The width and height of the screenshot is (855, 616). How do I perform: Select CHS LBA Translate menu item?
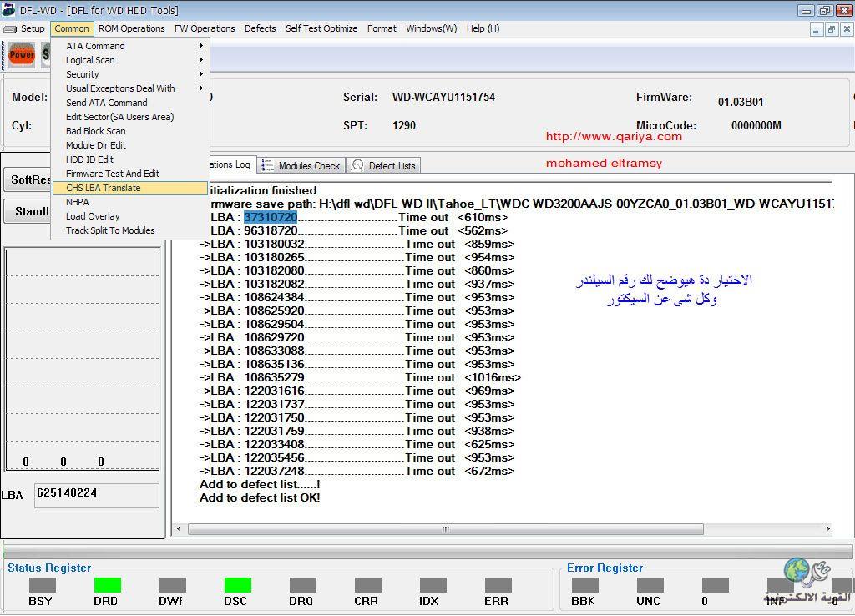click(x=129, y=188)
